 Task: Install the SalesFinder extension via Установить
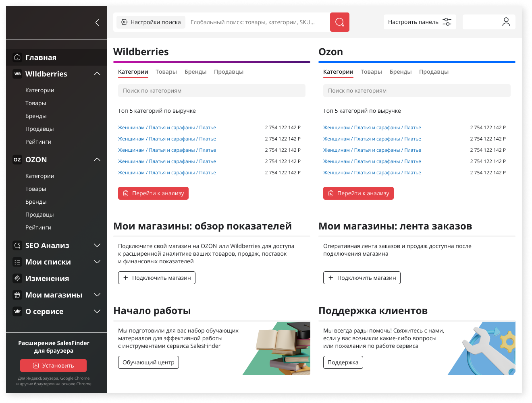[x=53, y=366]
